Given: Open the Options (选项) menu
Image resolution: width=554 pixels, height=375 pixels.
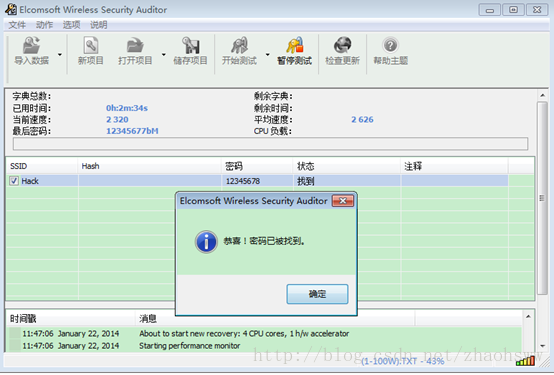Looking at the screenshot, I should (71, 25).
